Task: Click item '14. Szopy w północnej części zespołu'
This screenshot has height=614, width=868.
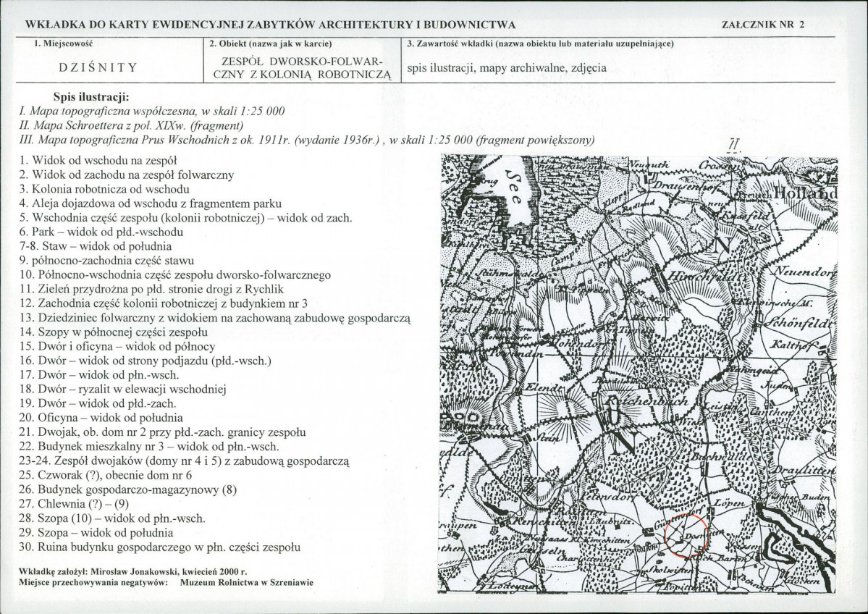Action: [x=114, y=332]
